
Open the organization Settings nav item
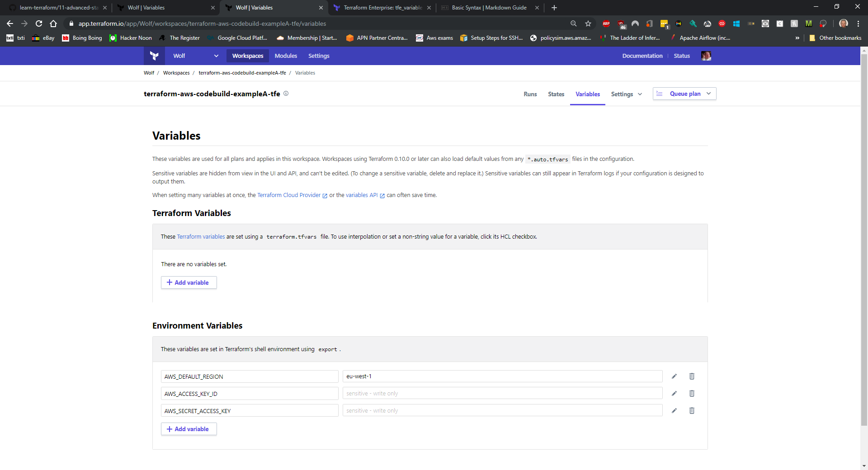click(x=319, y=56)
